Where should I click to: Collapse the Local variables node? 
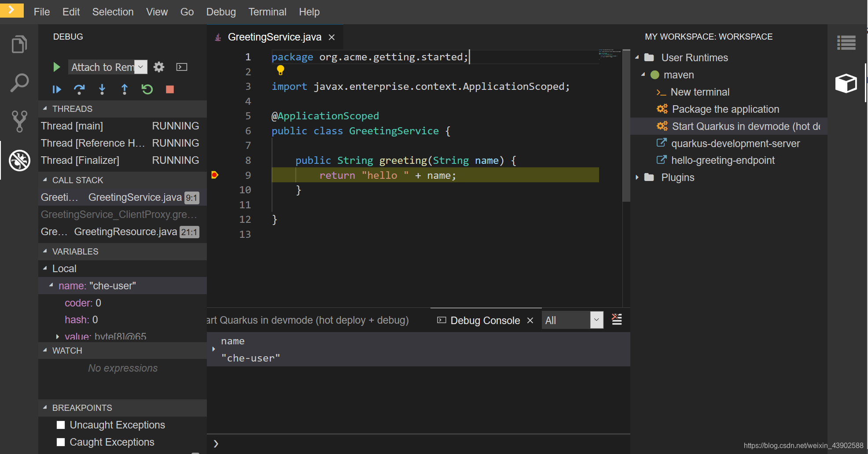click(45, 268)
